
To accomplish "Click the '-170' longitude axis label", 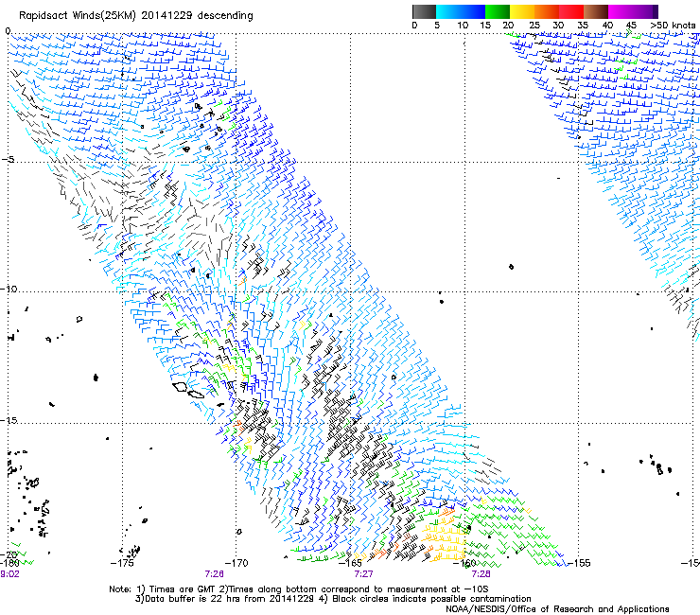I will 236,563.
